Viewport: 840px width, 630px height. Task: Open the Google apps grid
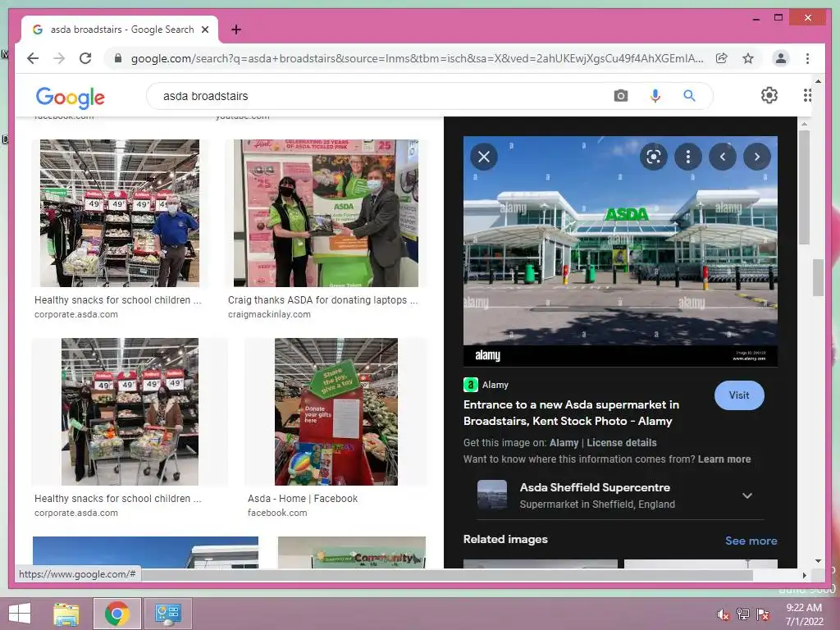(x=807, y=95)
